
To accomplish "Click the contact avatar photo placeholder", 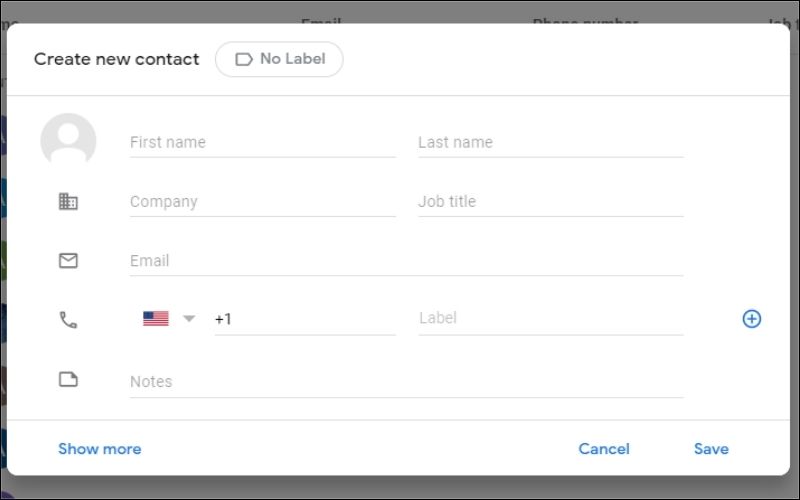I will point(68,140).
